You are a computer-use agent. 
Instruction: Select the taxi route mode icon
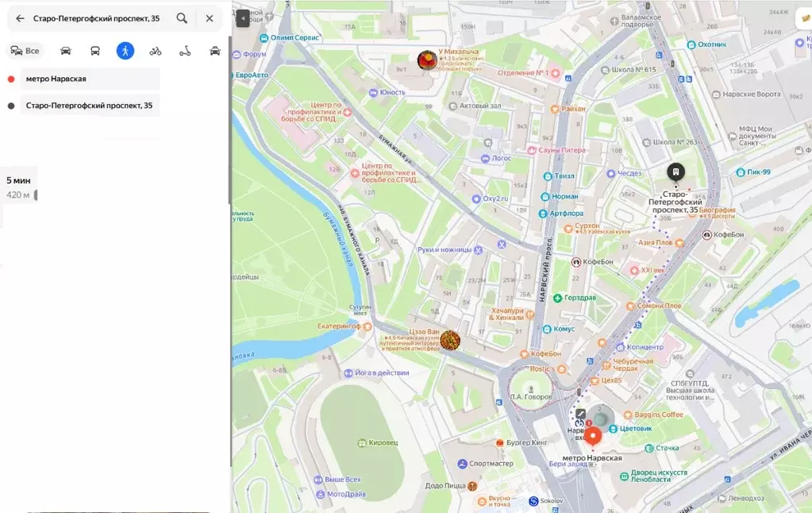point(214,50)
